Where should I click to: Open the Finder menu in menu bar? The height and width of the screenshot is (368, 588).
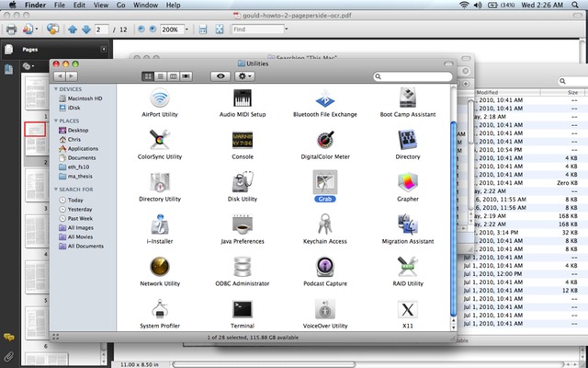tap(35, 5)
